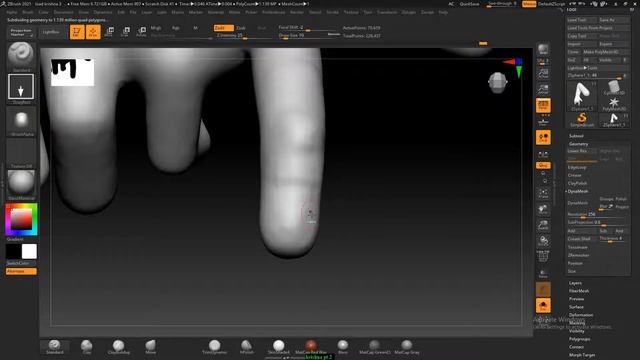Open the brush Alpha selector
Image resolution: width=640 pixels, height=360 pixels.
click(x=21, y=120)
